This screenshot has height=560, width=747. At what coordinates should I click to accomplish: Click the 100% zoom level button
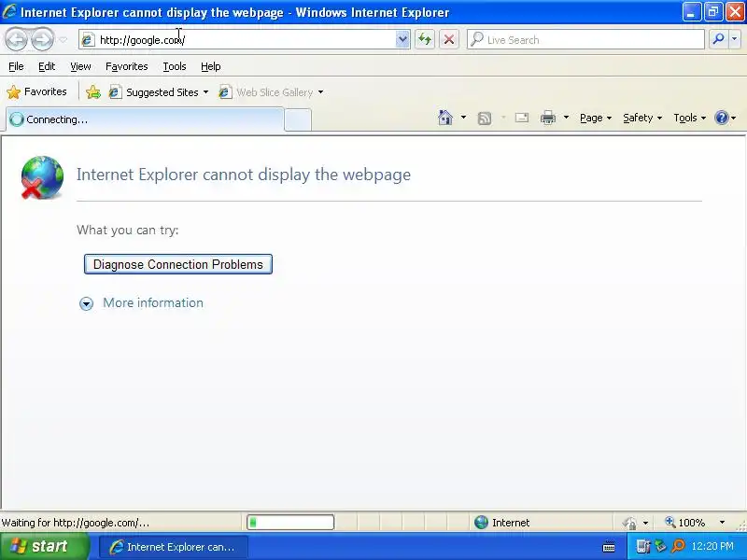pyautogui.click(x=685, y=523)
